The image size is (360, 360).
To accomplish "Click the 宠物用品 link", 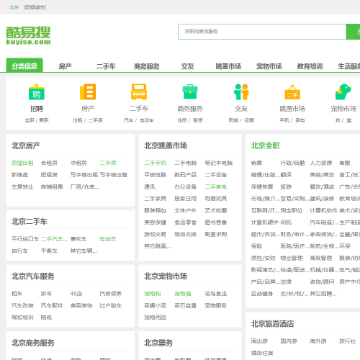I will [x=155, y=317].
